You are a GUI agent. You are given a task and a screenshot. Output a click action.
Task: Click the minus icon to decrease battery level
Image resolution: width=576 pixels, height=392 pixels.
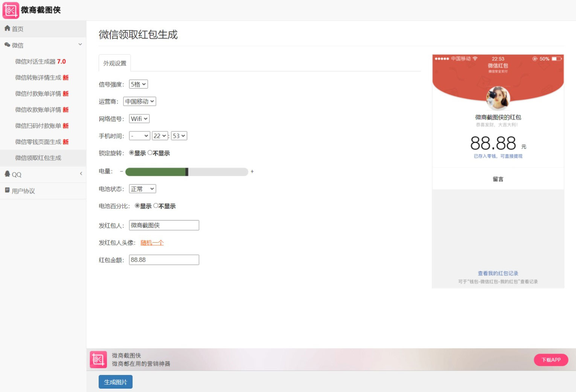click(122, 171)
